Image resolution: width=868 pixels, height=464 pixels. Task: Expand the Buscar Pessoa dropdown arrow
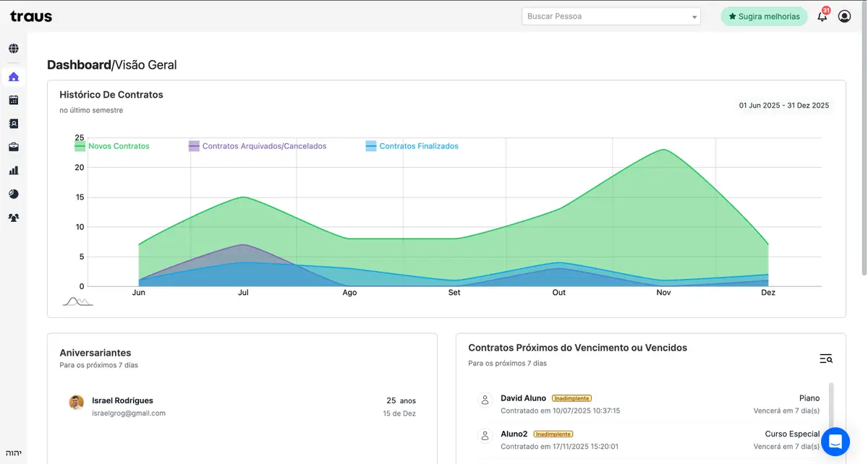point(694,17)
